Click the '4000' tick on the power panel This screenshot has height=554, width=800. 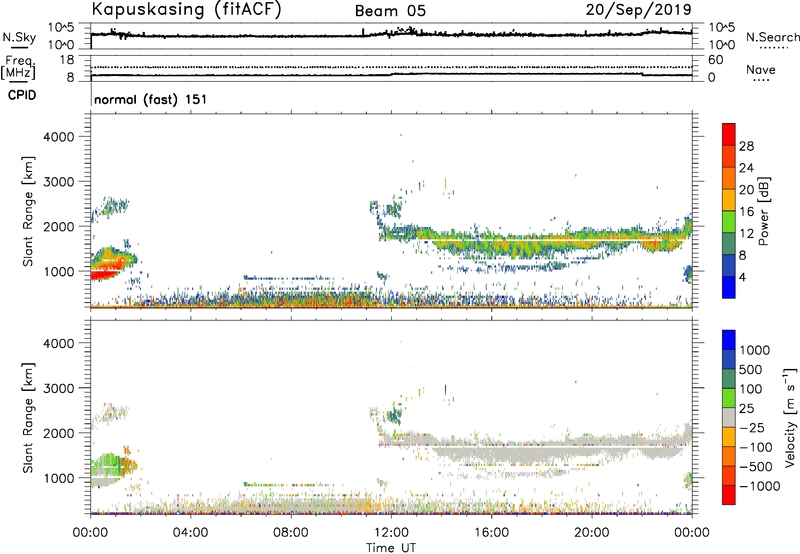click(x=58, y=137)
